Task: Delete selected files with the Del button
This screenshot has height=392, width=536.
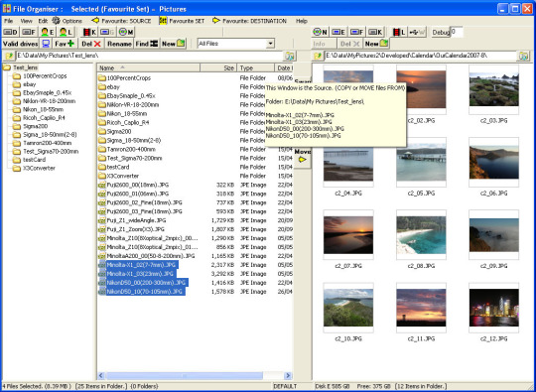Action: 91,44
